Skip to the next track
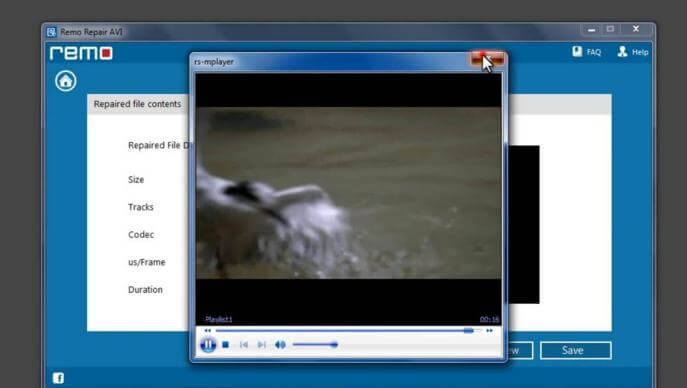Image resolution: width=687 pixels, height=388 pixels. tap(262, 345)
